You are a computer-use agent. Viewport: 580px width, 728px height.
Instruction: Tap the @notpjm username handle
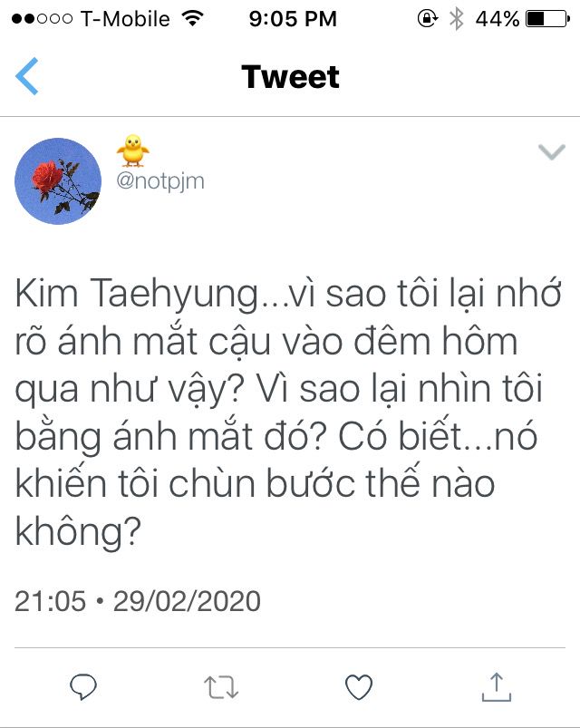tap(160, 181)
